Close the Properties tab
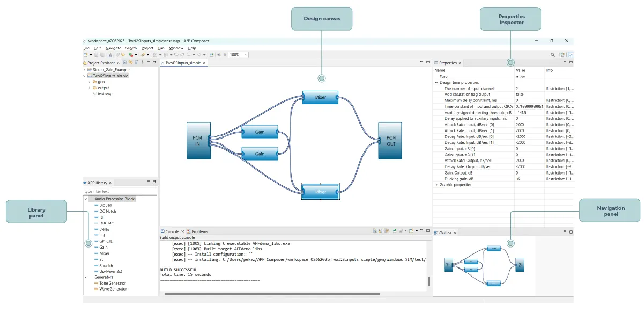Viewport: 644px width, 312px height. (x=460, y=63)
